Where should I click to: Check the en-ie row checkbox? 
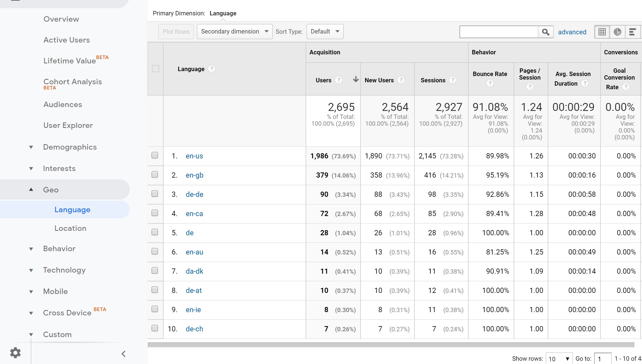[x=155, y=309]
